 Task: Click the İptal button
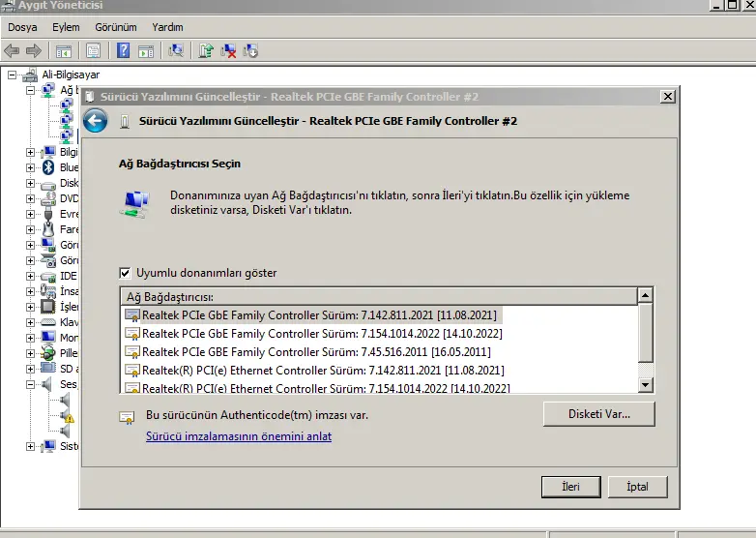coord(637,487)
